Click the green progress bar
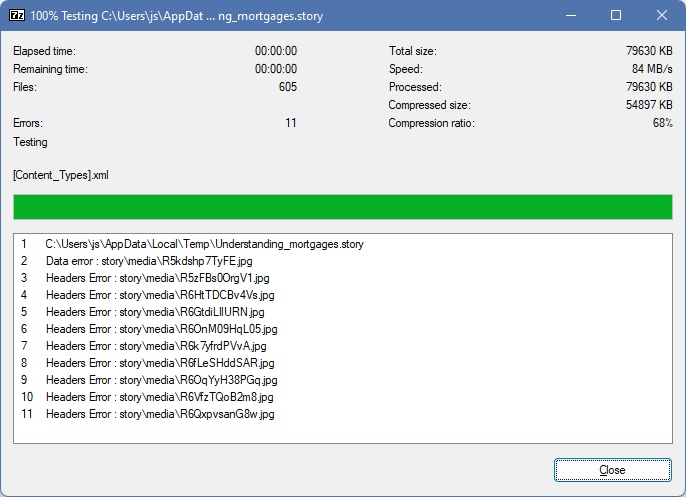The image size is (686, 497). (342, 207)
